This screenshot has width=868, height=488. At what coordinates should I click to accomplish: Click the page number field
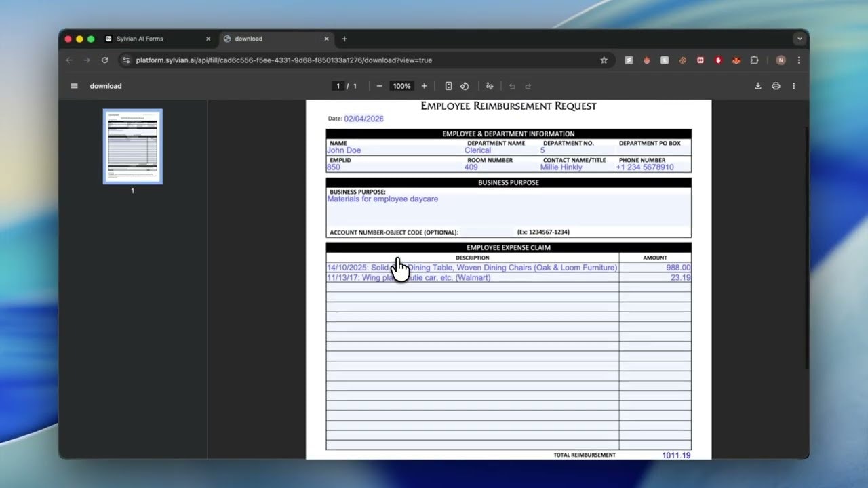[x=338, y=86]
